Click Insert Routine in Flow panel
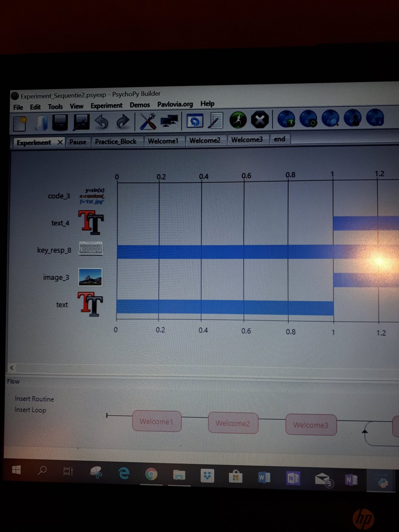The image size is (399, 532). [34, 399]
